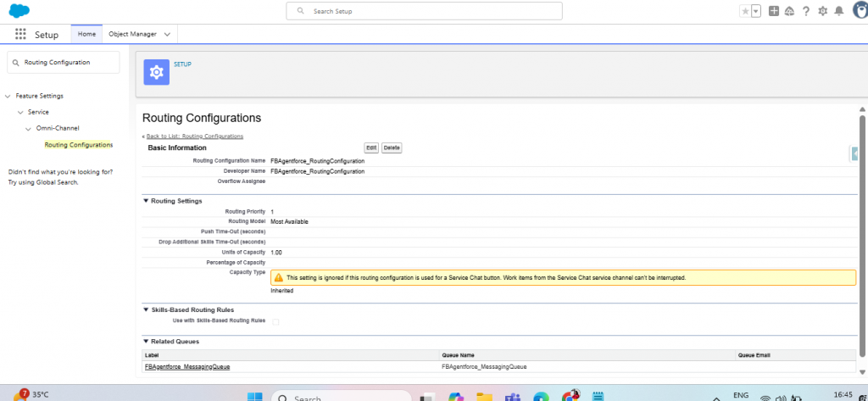View notifications bell
Viewport: 868px width, 401px height.
coord(839,11)
